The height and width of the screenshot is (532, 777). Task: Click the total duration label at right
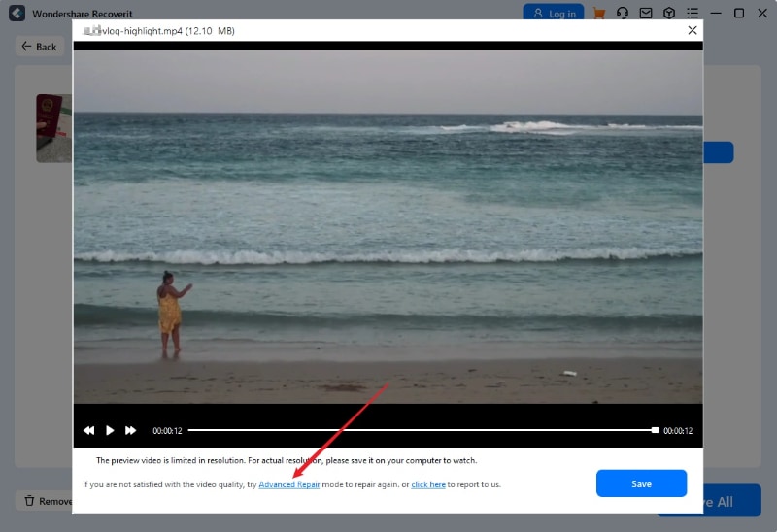coord(678,431)
